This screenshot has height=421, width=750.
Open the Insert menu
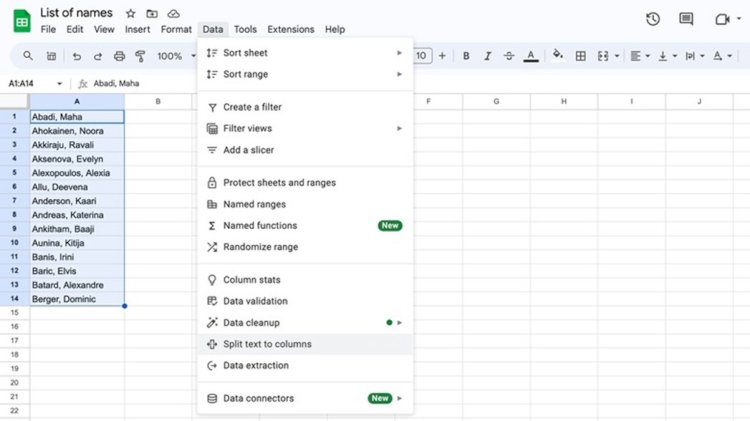tap(137, 29)
